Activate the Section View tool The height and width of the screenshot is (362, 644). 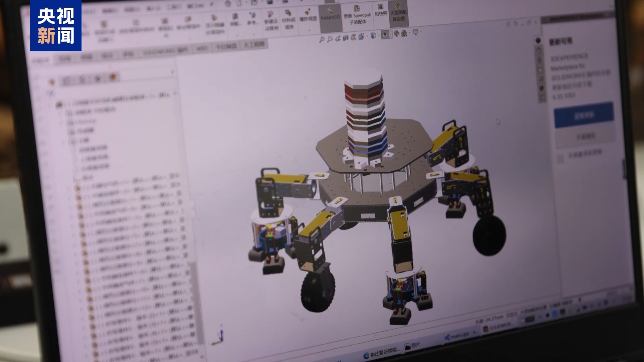[x=345, y=38]
